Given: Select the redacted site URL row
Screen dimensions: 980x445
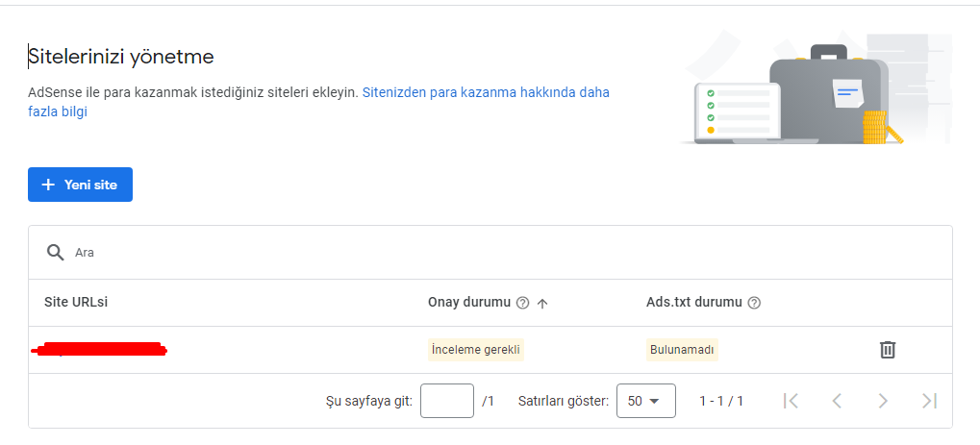Looking at the screenshot, I should tap(490, 350).
